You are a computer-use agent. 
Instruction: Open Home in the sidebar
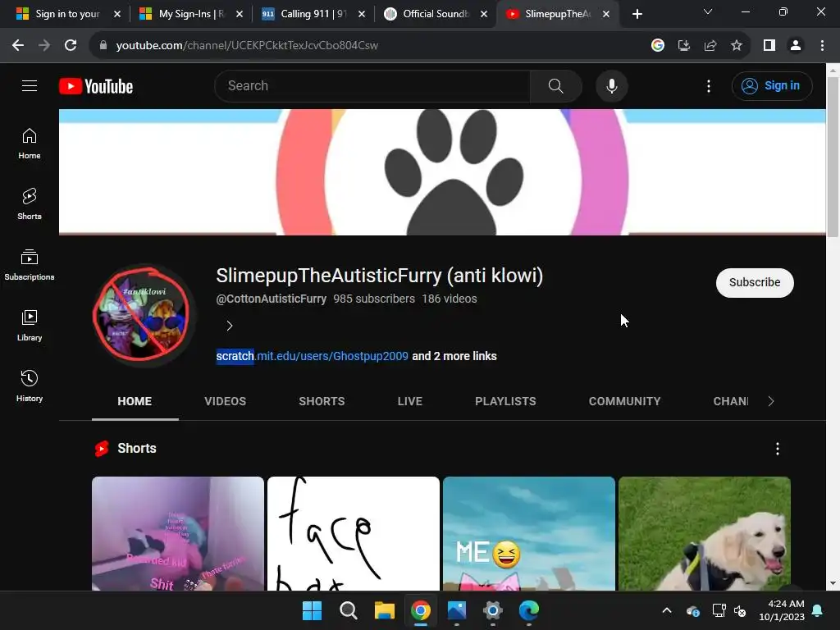[x=30, y=144]
